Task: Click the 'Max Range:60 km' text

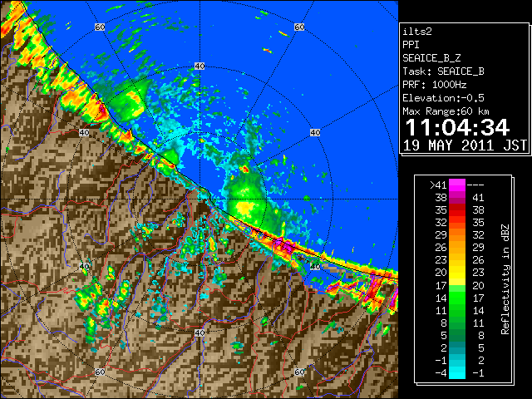Action: click(446, 111)
